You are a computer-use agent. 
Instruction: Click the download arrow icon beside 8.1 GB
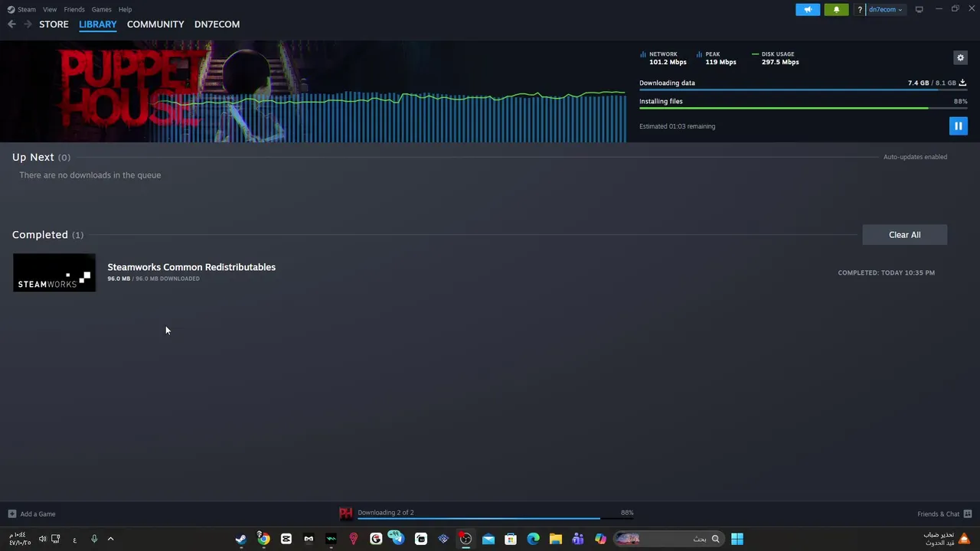tap(962, 83)
